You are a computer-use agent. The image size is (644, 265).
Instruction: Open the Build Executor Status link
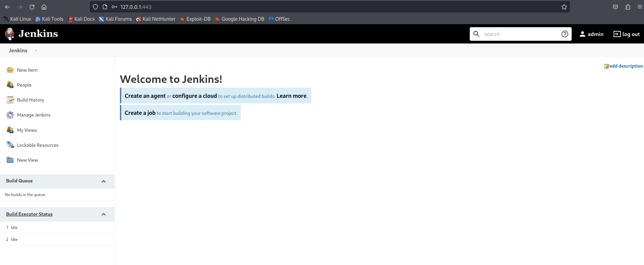coord(29,214)
